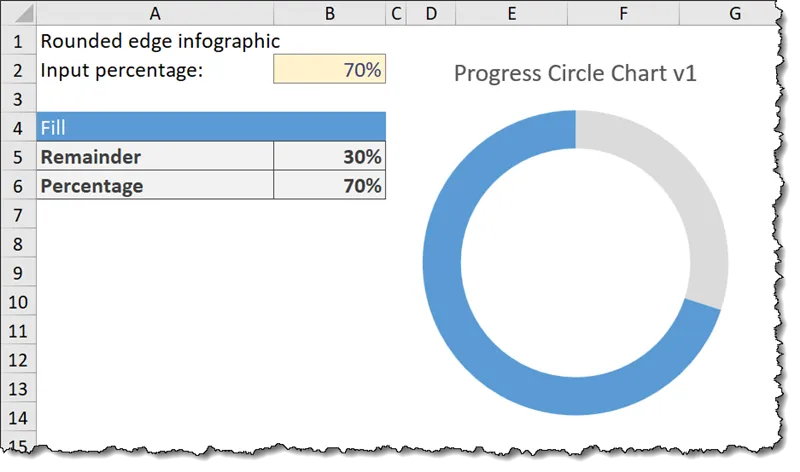Viewport: 800px width, 472px height.
Task: Select row 7 header
Action: coord(18,215)
